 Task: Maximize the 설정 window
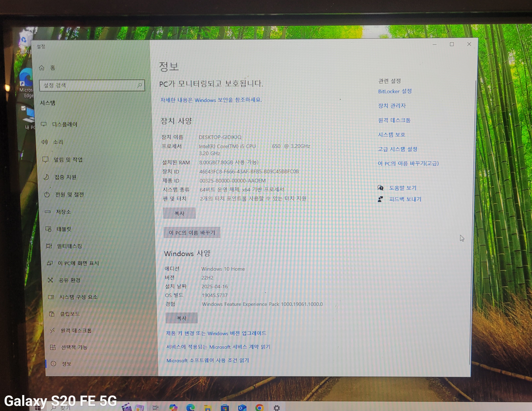click(452, 44)
